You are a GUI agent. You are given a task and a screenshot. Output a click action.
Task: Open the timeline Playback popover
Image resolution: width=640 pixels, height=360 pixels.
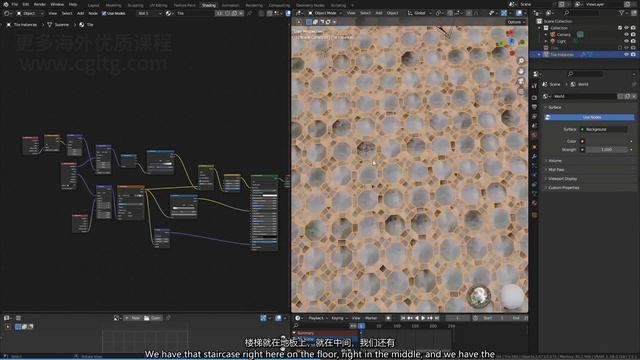(318, 318)
